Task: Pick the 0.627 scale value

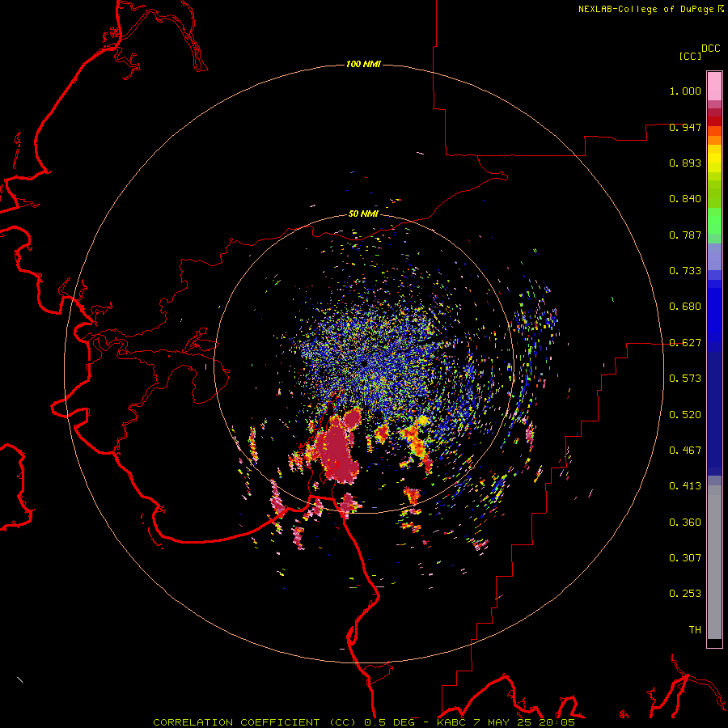Action: (685, 343)
